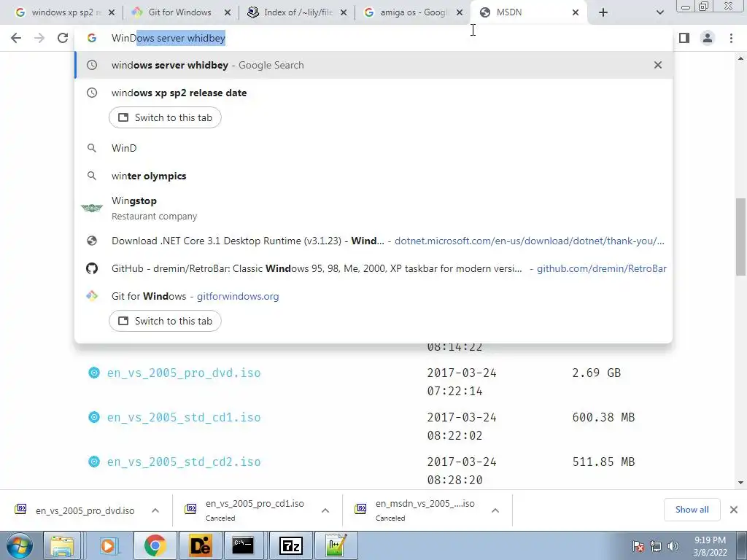Select the Wingstop suggestion

[373, 208]
